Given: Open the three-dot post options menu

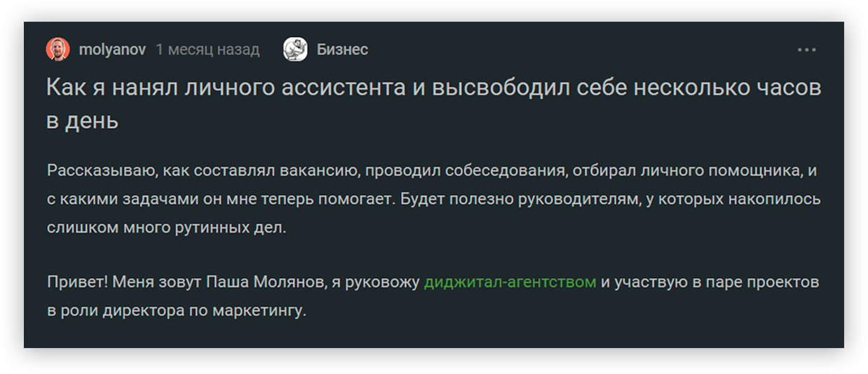Looking at the screenshot, I should [806, 50].
